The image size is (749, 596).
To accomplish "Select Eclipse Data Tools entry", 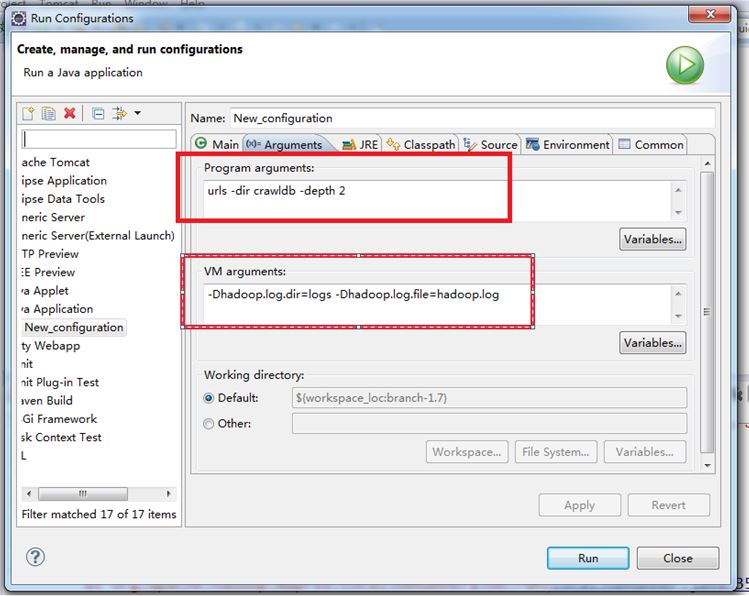I will tap(64, 199).
